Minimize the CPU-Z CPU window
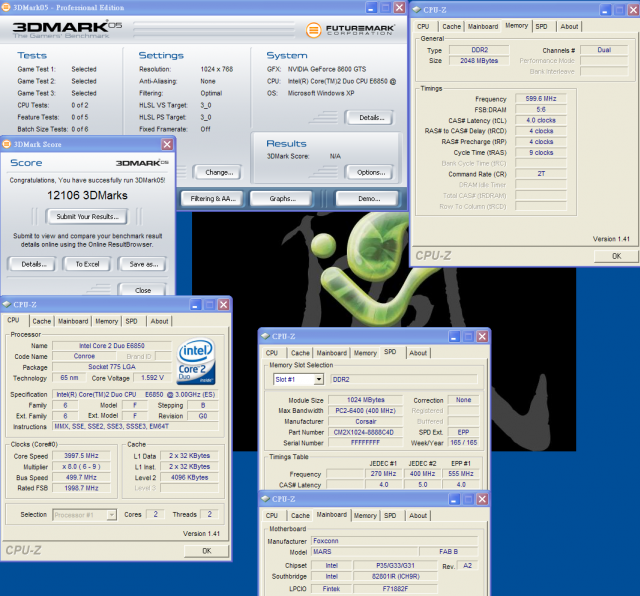Viewport: 640px width, 596px height. point(196,305)
